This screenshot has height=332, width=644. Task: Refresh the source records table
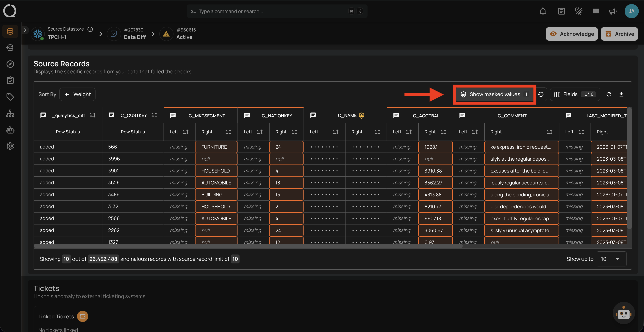(x=609, y=94)
